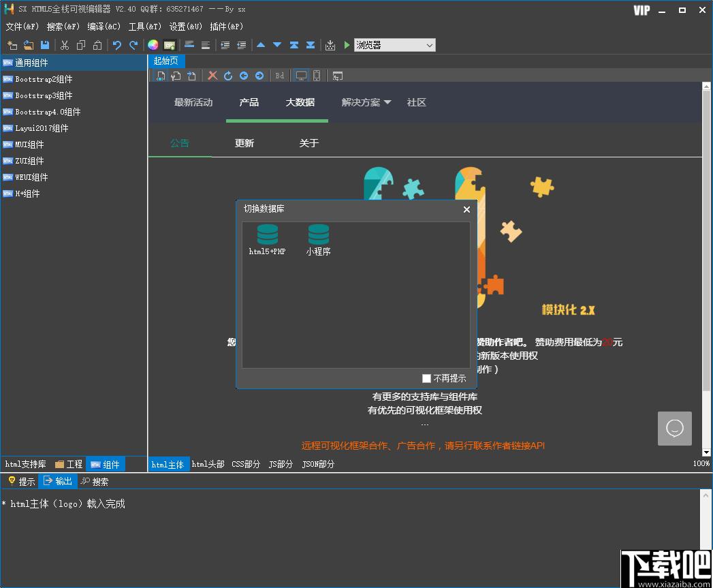The height and width of the screenshot is (588, 713).
Task: Check the 不再提示 checkbox
Action: (426, 378)
